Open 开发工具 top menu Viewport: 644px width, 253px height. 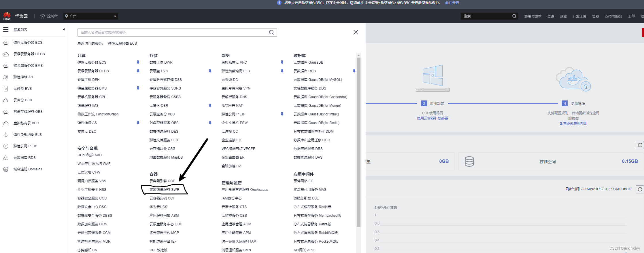coord(579,16)
